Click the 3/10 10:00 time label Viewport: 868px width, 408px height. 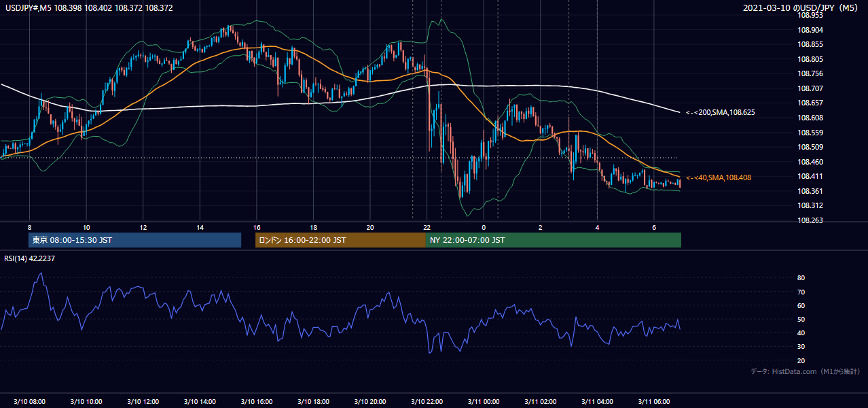coord(86,402)
